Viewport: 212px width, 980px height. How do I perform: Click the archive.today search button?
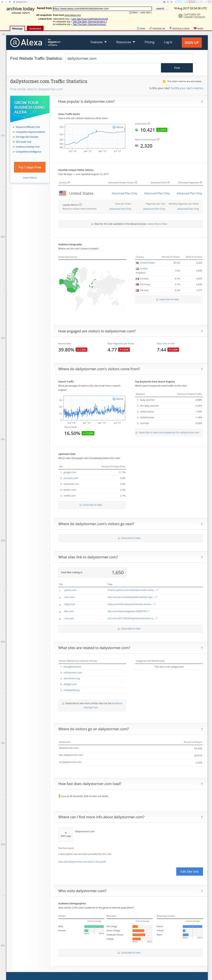coord(160,8)
